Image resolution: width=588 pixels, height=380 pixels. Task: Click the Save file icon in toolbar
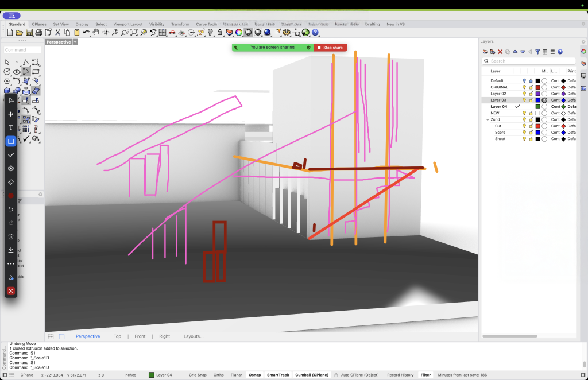tap(29, 33)
